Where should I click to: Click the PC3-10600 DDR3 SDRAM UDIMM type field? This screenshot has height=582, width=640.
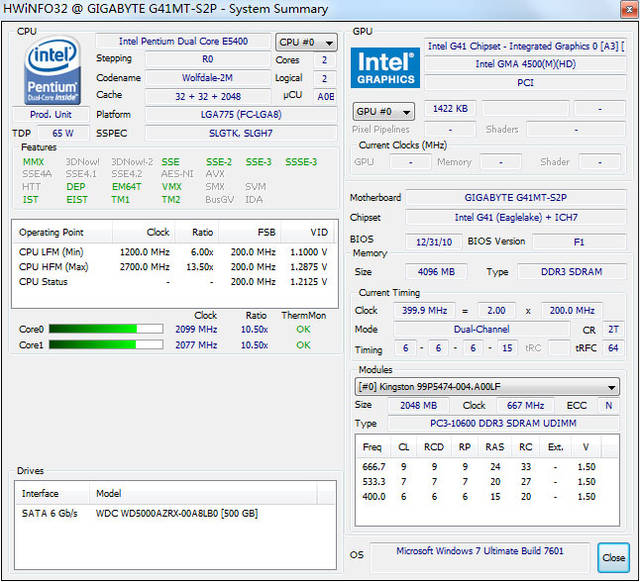[x=503, y=423]
